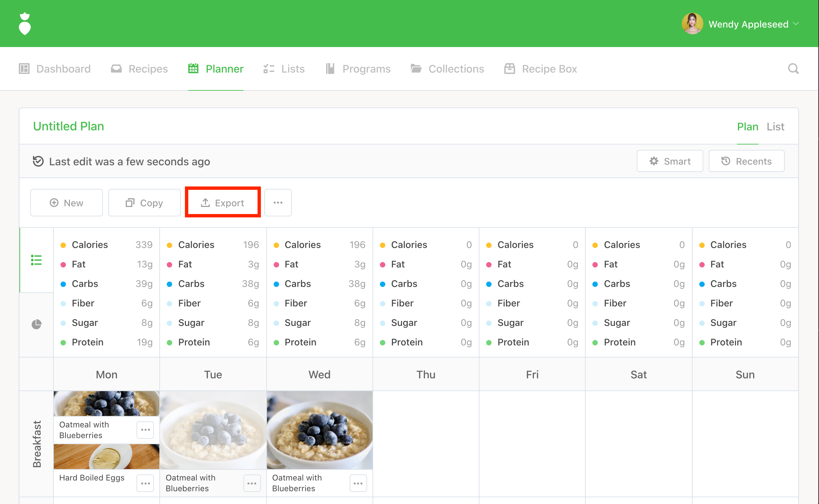Click the Untitled Plan title
The image size is (819, 504).
[69, 126]
